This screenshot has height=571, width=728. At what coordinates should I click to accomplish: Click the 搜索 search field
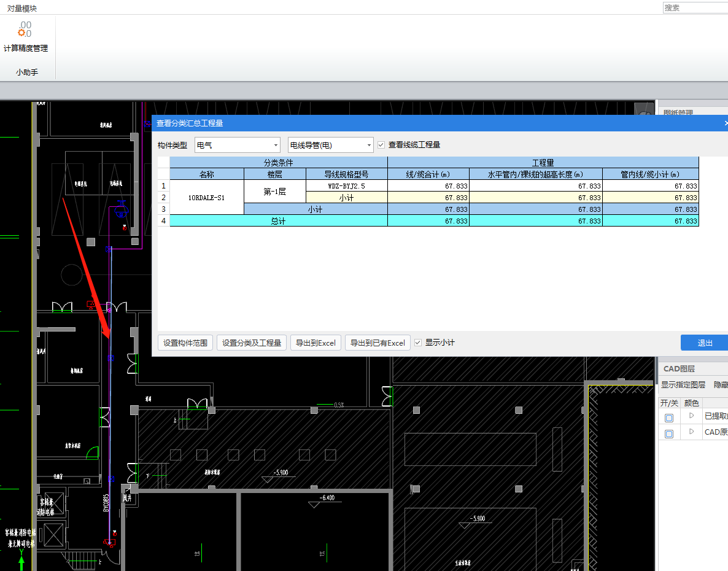coord(695,7)
